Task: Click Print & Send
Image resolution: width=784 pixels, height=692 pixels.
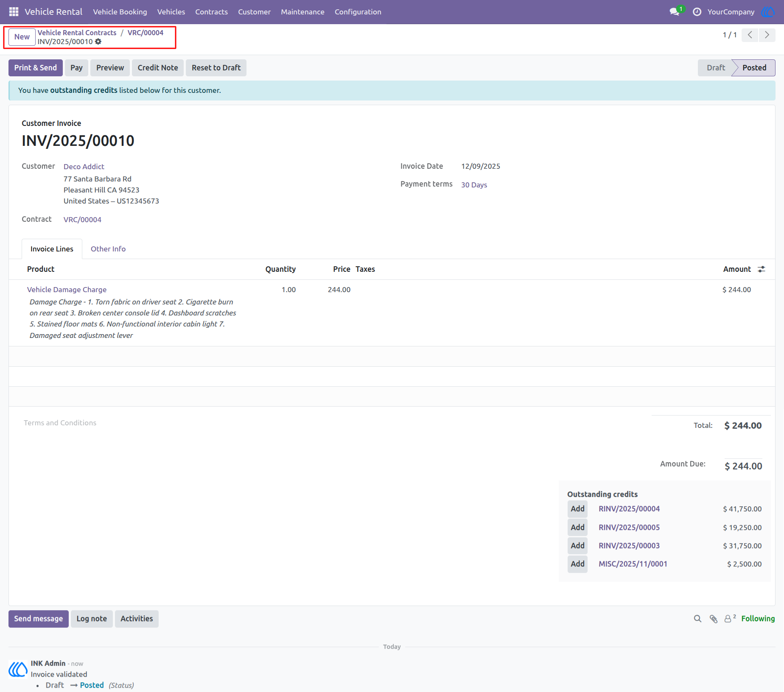Action: coord(36,68)
